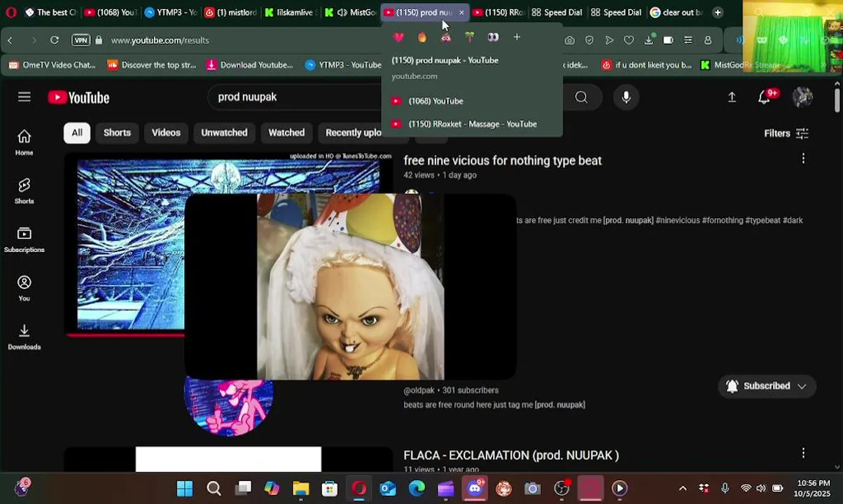
Task: Show hidden system tray icons
Action: point(683,489)
